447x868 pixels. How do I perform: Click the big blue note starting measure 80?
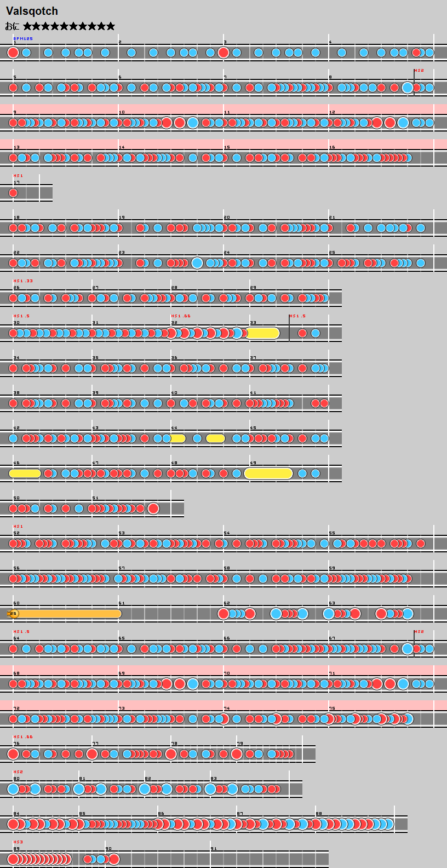click(13, 789)
